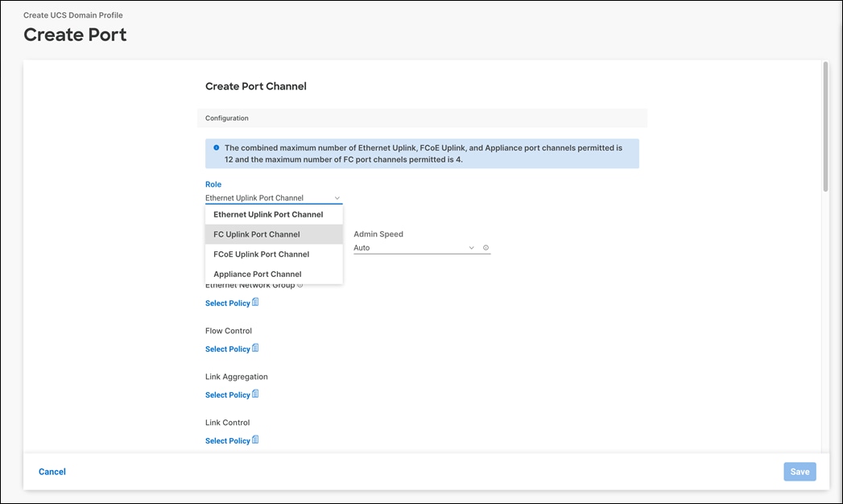The width and height of the screenshot is (843, 504).
Task: Expand the Admin Speed dropdown
Action: [471, 247]
